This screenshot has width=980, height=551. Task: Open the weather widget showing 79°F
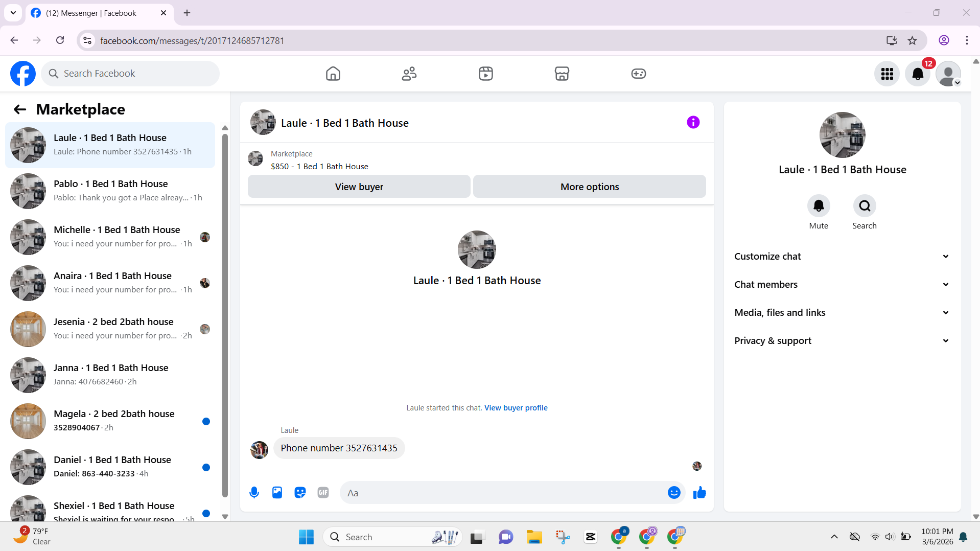pos(32,537)
